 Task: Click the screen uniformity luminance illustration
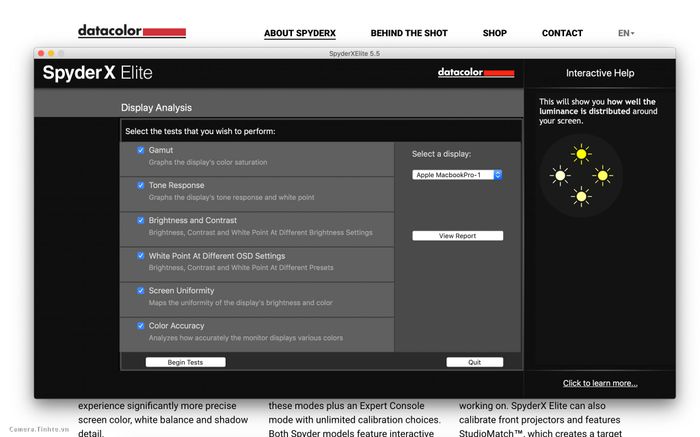coord(581,175)
